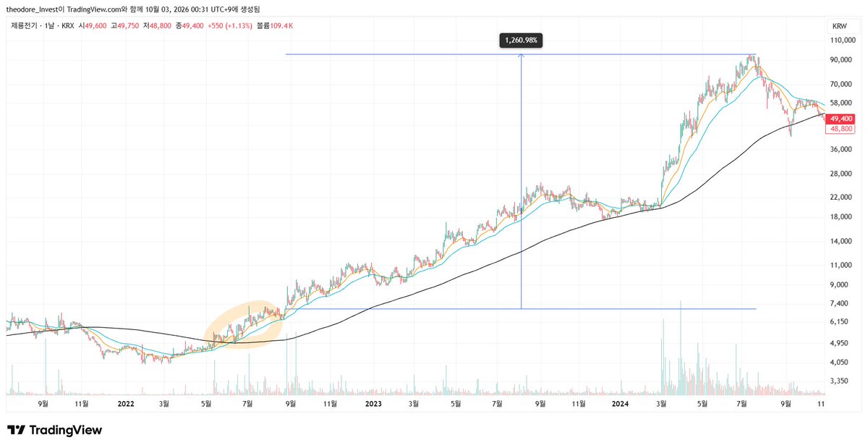868x448 pixels.
Task: Click the 110,000 price axis label
Action: pyautogui.click(x=844, y=41)
